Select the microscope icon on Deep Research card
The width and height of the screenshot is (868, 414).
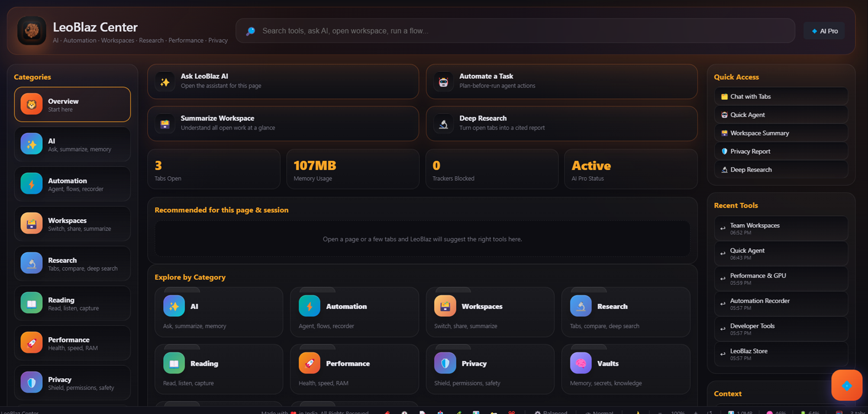(443, 124)
